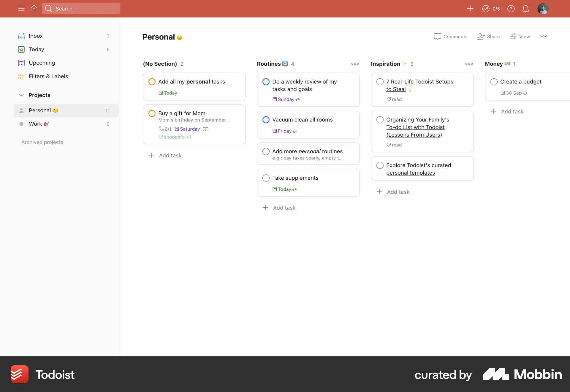The height and width of the screenshot is (392, 570).
Task: Toggle the sidebar with the hamburger icon
Action: pyautogui.click(x=21, y=8)
